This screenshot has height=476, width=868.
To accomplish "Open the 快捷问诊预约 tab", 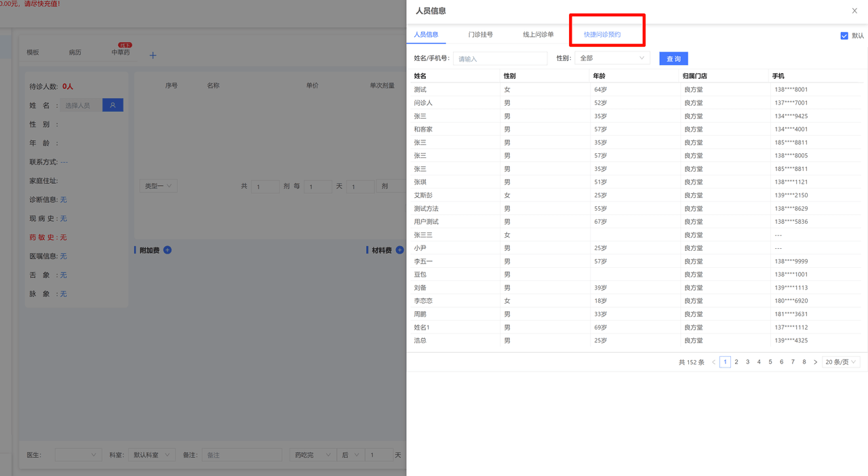I will pos(602,35).
